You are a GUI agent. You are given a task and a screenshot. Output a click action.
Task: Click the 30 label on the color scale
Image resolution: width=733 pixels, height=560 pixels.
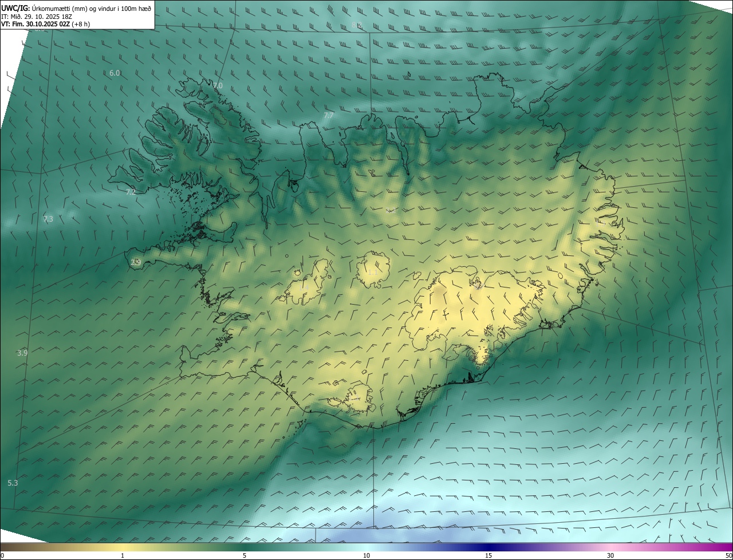click(610, 555)
